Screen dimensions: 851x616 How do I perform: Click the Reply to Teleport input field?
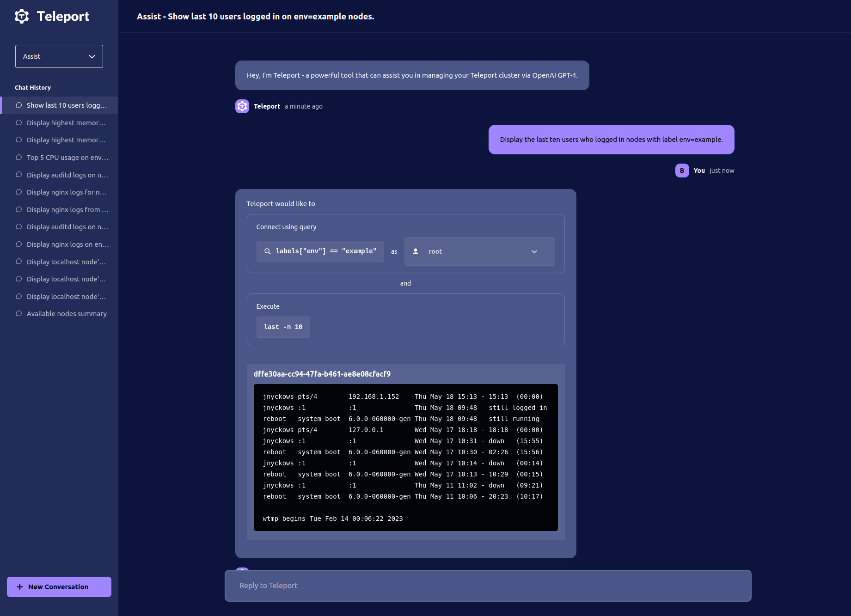(x=488, y=586)
